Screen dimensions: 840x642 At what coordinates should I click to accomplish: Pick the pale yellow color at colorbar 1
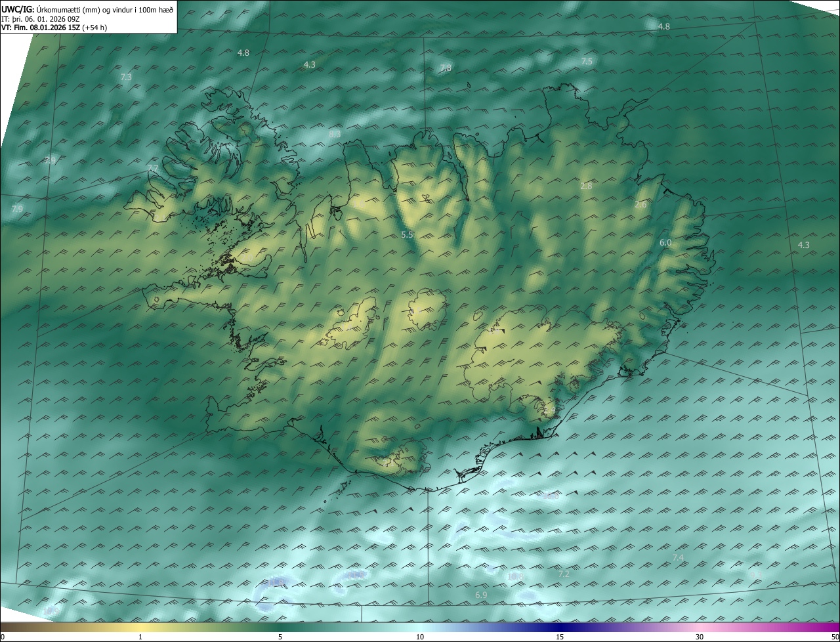pyautogui.click(x=140, y=627)
